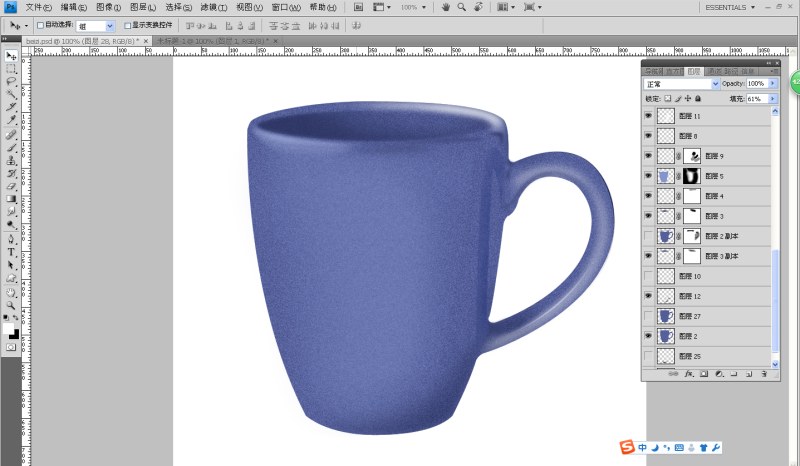
Task: Hide layer 8 with its eye icon
Action: [648, 136]
